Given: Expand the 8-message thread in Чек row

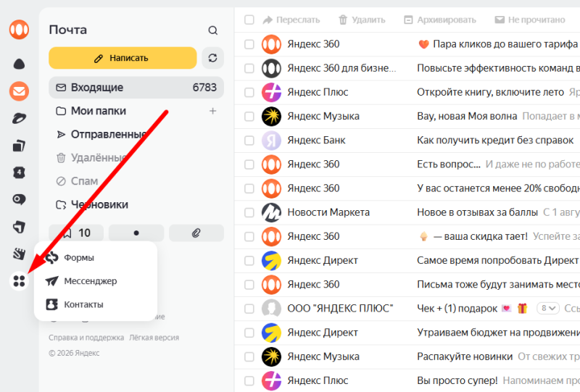Looking at the screenshot, I should (548, 308).
